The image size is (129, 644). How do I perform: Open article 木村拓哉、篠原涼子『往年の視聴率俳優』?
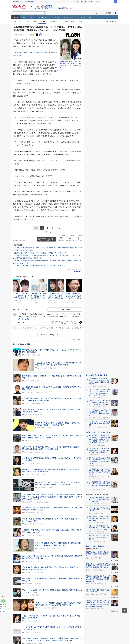coord(52,351)
